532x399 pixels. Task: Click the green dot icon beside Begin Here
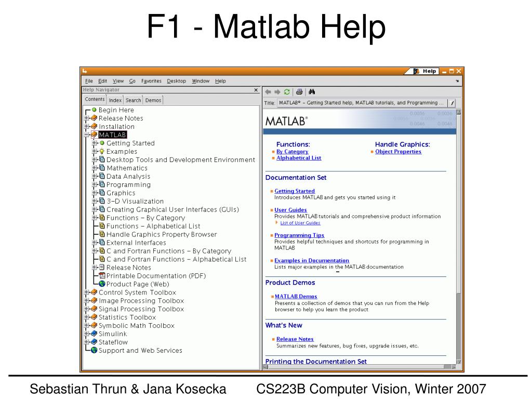(95, 110)
